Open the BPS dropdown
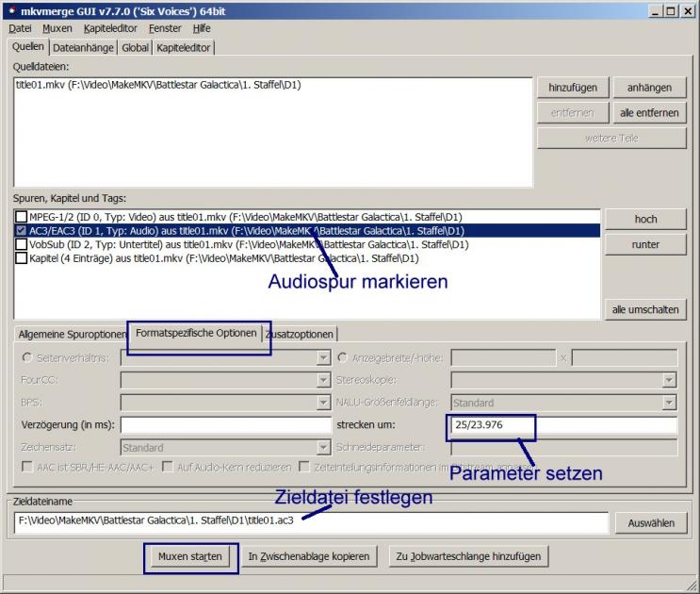This screenshot has height=594, width=700. (324, 403)
